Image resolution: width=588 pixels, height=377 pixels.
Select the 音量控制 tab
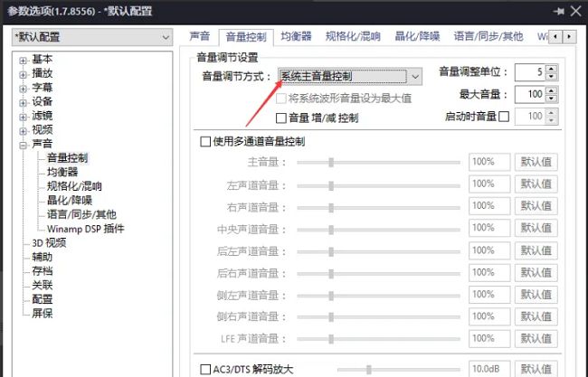pyautogui.click(x=246, y=37)
